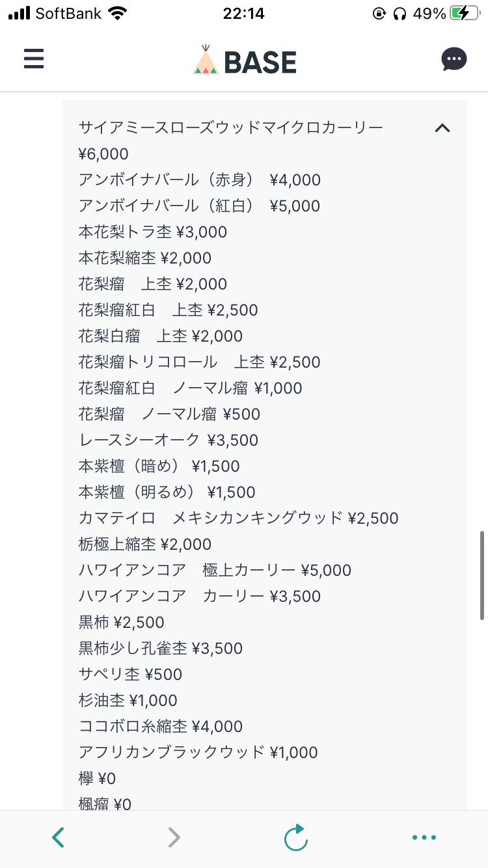Go back with the browser back arrow
The image size is (488, 868).
[59, 837]
